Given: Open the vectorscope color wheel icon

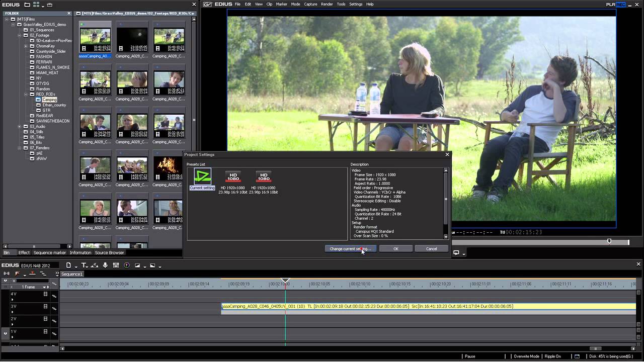Looking at the screenshot, I should (127, 265).
